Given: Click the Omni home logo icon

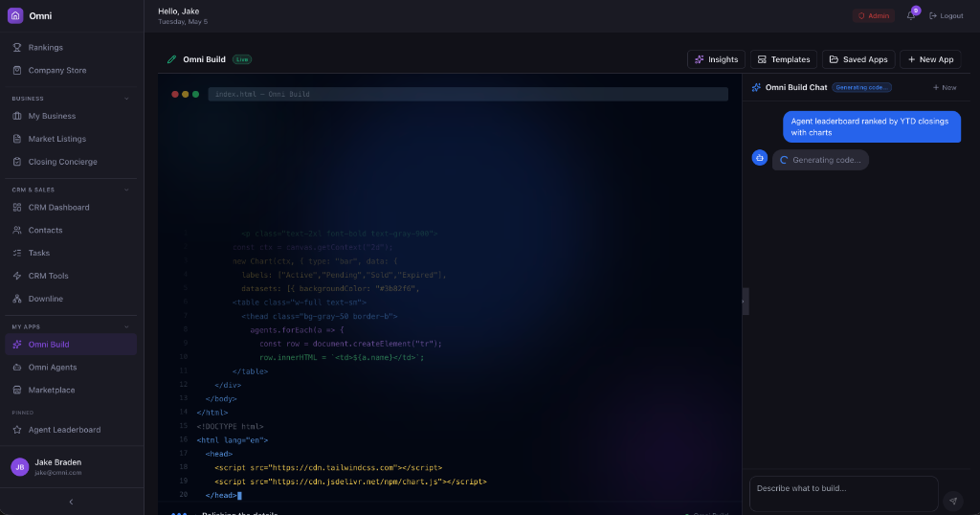Looking at the screenshot, I should click(15, 15).
